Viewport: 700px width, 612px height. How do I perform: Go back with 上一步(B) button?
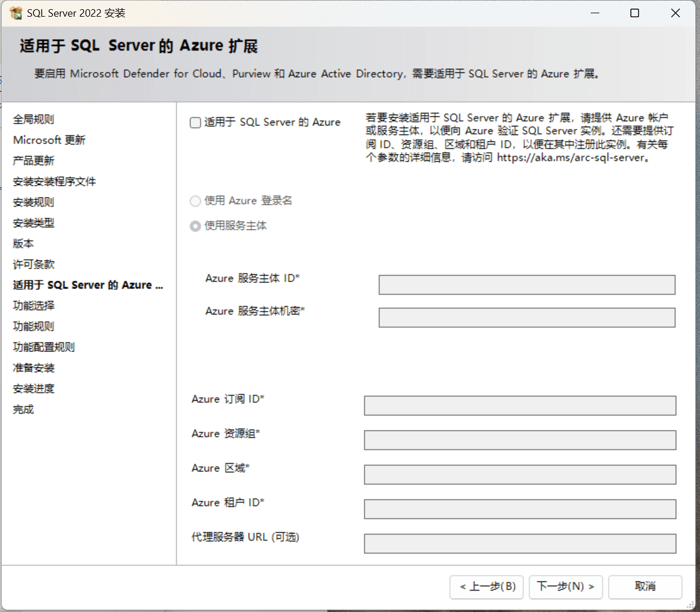pos(487,587)
